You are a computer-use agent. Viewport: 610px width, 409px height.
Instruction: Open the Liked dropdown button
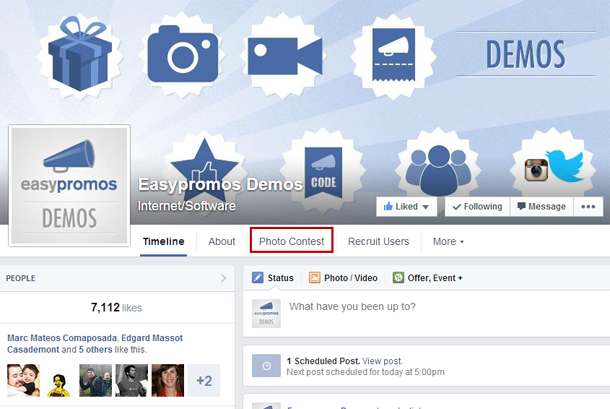pyautogui.click(x=406, y=207)
